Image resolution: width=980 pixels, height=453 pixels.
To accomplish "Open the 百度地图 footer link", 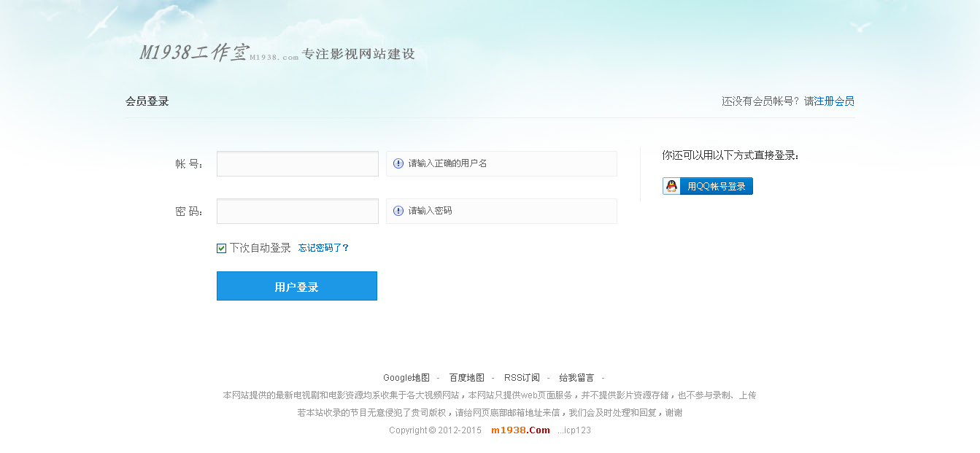I will click(x=468, y=377).
